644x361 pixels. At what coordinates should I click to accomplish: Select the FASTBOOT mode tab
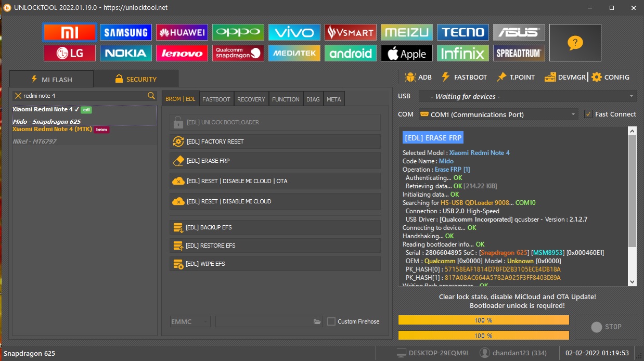click(x=216, y=99)
